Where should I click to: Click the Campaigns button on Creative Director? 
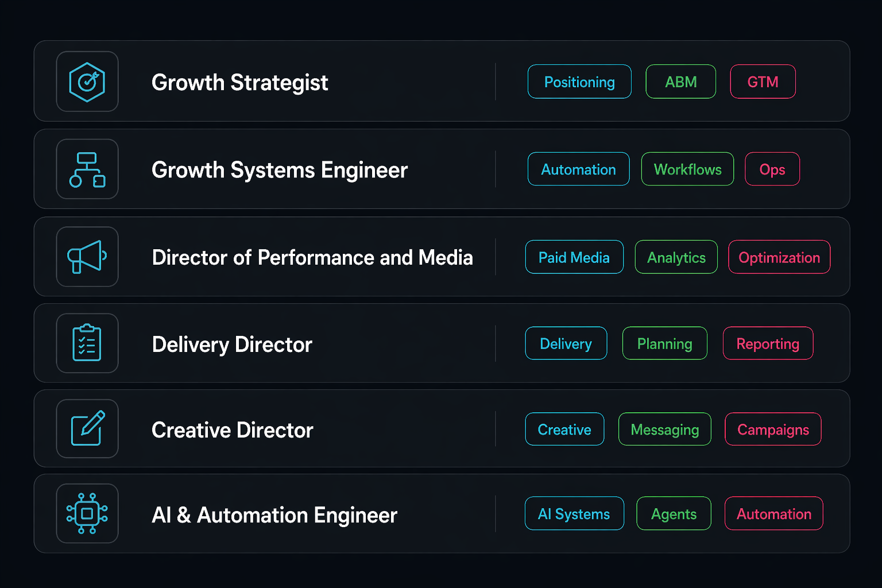tap(772, 429)
